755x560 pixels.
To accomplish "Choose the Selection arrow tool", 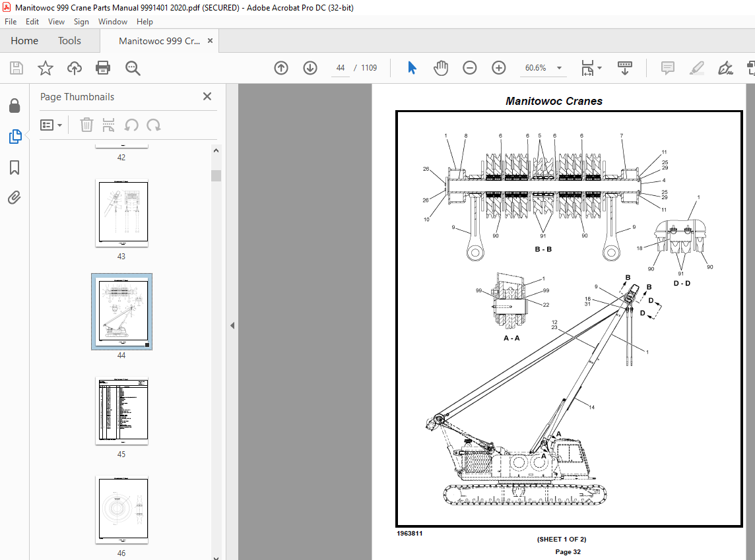I will (412, 68).
